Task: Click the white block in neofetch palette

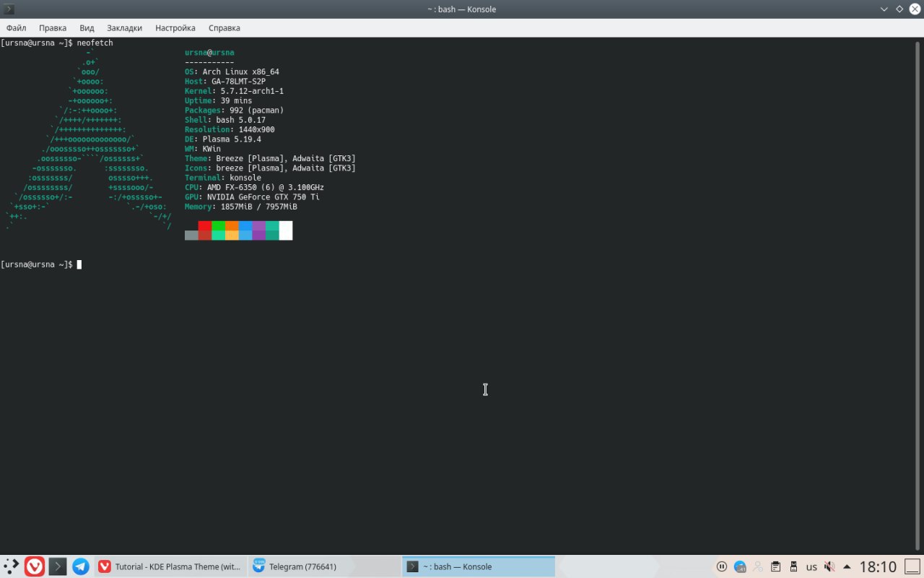Action: [286, 230]
